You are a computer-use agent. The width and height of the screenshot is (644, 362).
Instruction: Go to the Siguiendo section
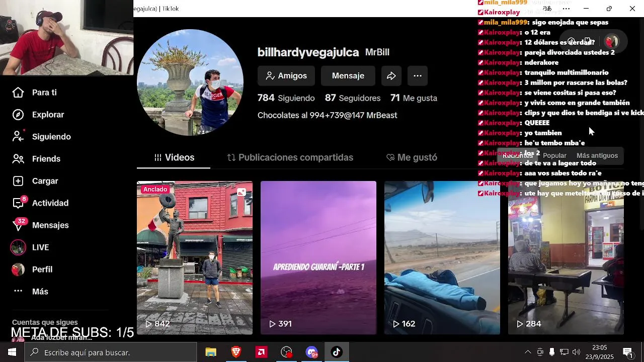pos(41,137)
